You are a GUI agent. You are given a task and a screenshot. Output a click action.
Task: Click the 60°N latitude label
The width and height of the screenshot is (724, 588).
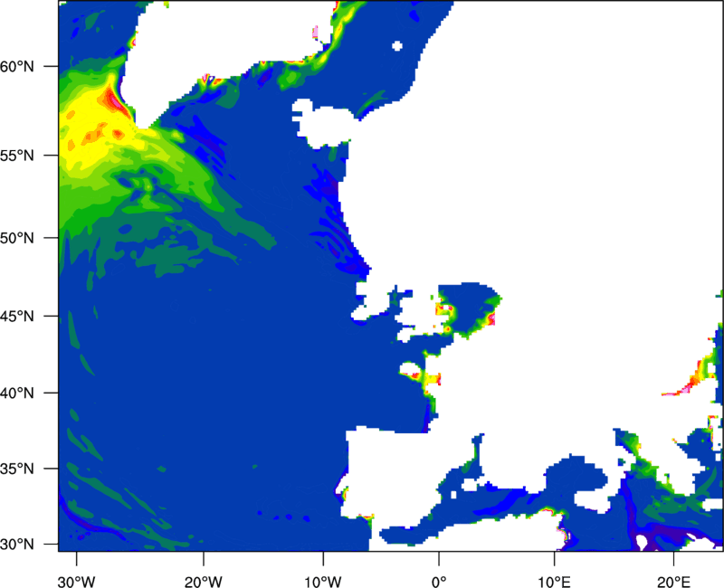coord(17,67)
